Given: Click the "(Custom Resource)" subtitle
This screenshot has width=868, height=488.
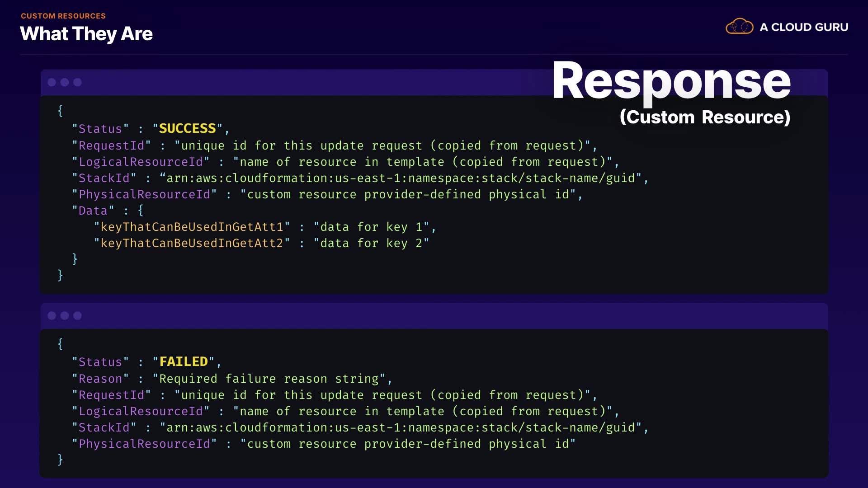Looking at the screenshot, I should tap(705, 117).
